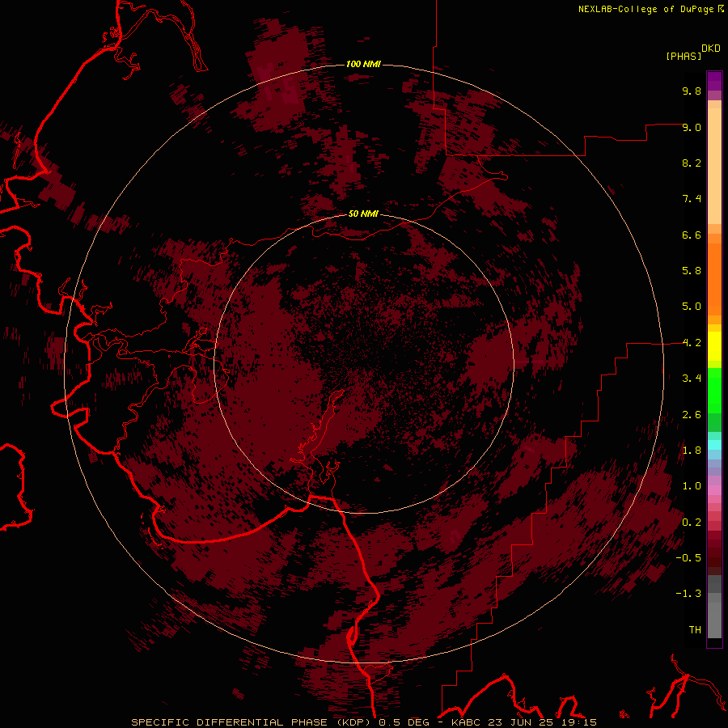This screenshot has width=728, height=728.
Task: Click the 9.0 value on the color scale
Action: pos(692,127)
